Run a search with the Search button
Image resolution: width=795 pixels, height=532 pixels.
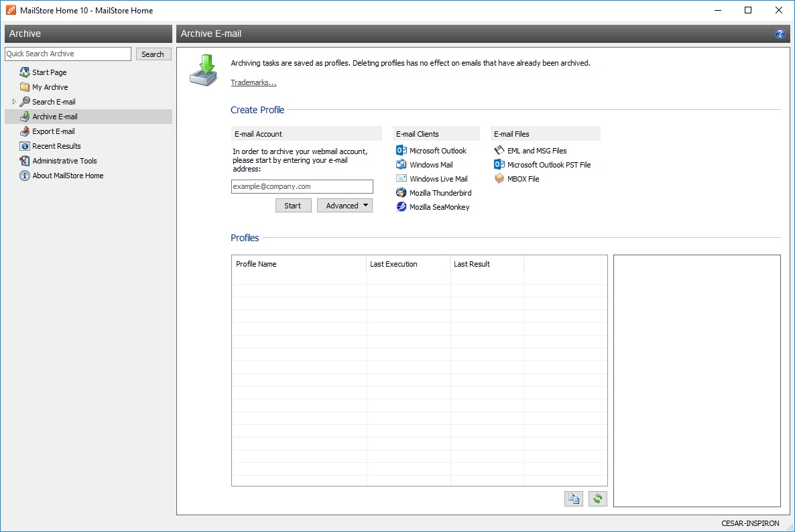coord(153,54)
